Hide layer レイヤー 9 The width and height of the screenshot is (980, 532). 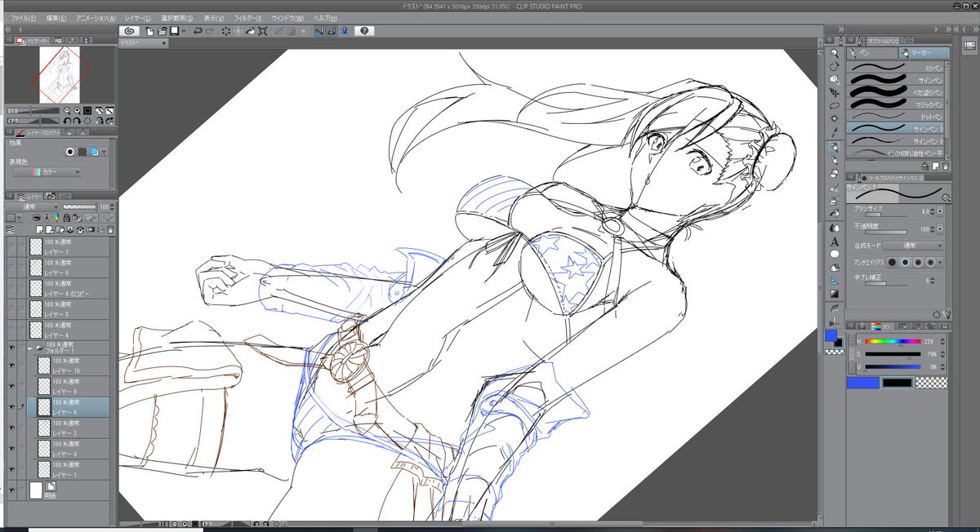point(11,386)
